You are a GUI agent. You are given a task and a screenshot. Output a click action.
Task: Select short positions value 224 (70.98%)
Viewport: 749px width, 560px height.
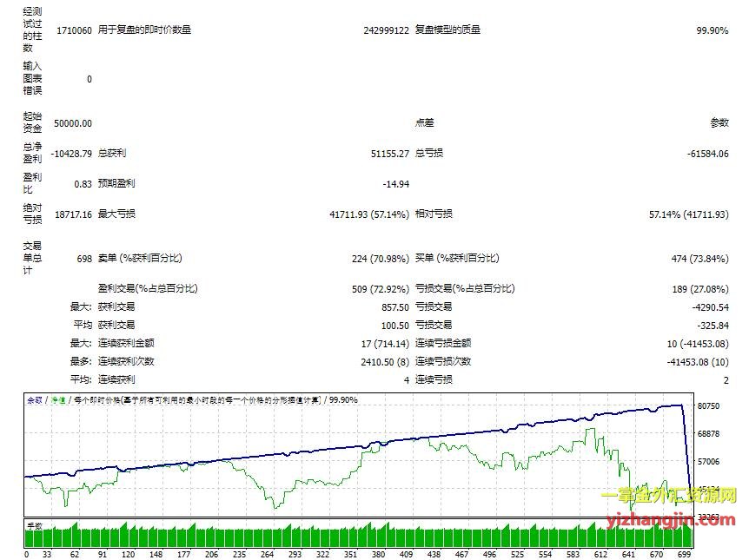tap(381, 259)
